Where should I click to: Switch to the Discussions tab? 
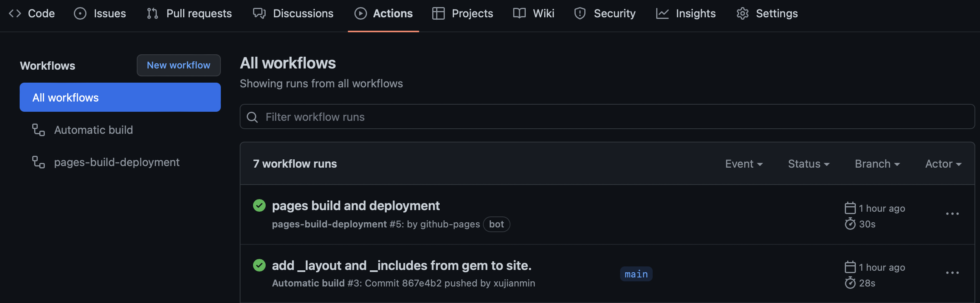293,13
